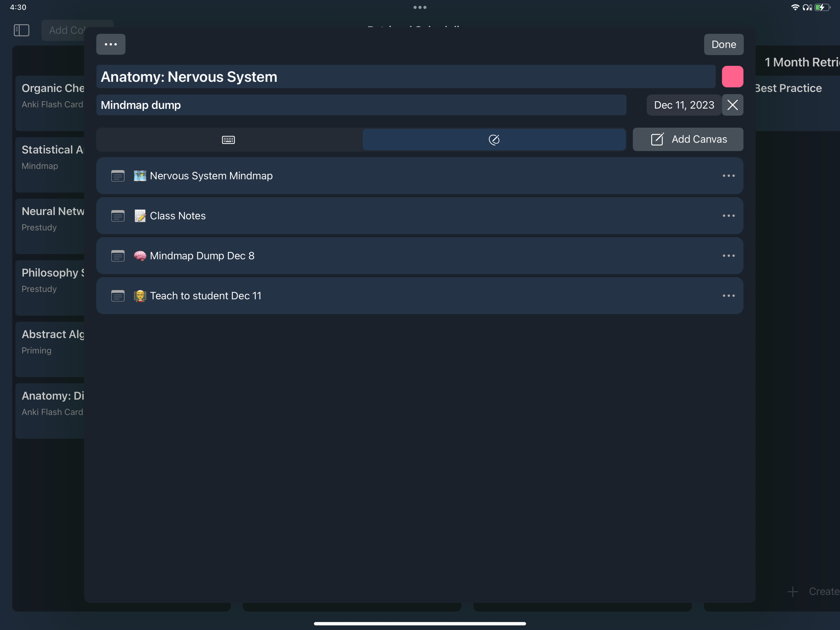Click the Add Canvas button
Screen dimensions: 840x630
pos(688,140)
